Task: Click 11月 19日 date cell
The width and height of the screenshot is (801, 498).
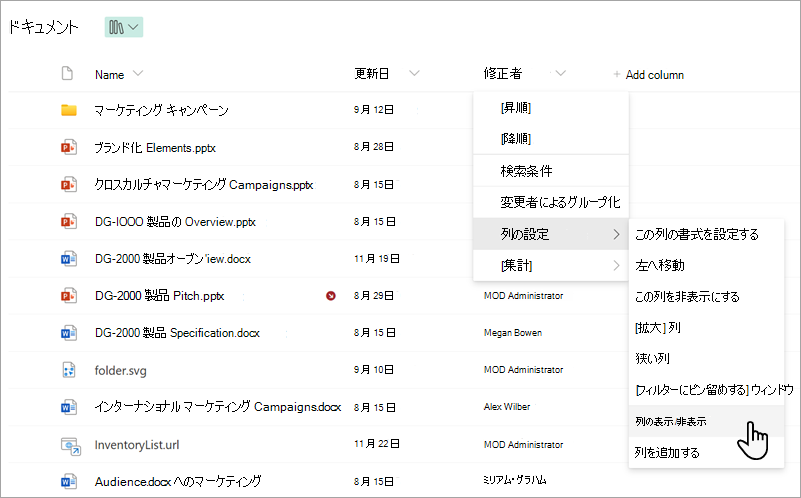Action: [x=377, y=259]
